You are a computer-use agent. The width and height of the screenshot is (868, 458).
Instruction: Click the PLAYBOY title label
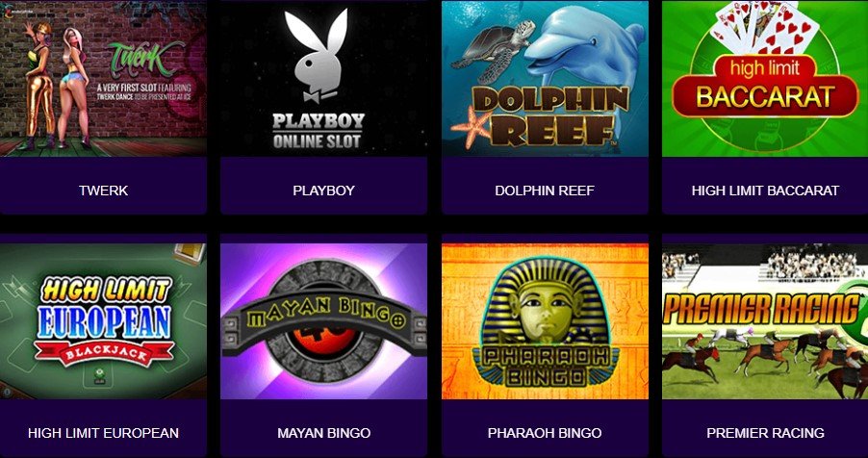pos(324,191)
